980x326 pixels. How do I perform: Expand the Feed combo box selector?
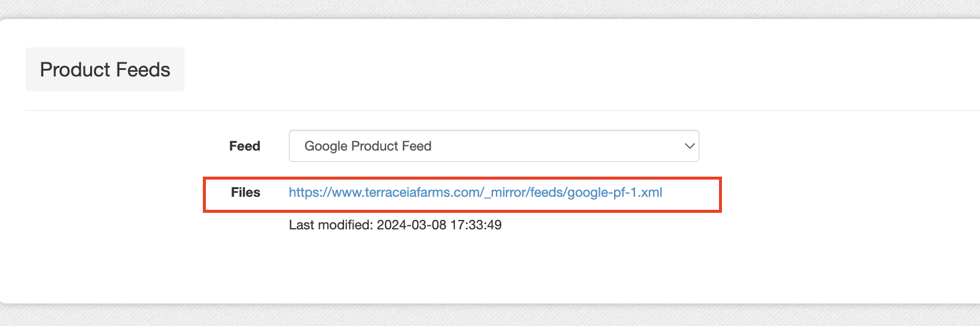tap(494, 146)
